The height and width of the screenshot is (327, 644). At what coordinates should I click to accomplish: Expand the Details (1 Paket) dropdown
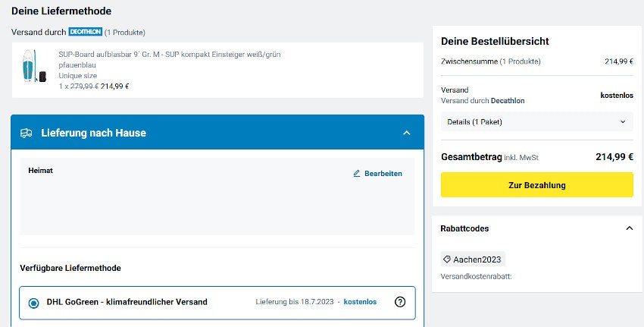[536, 121]
